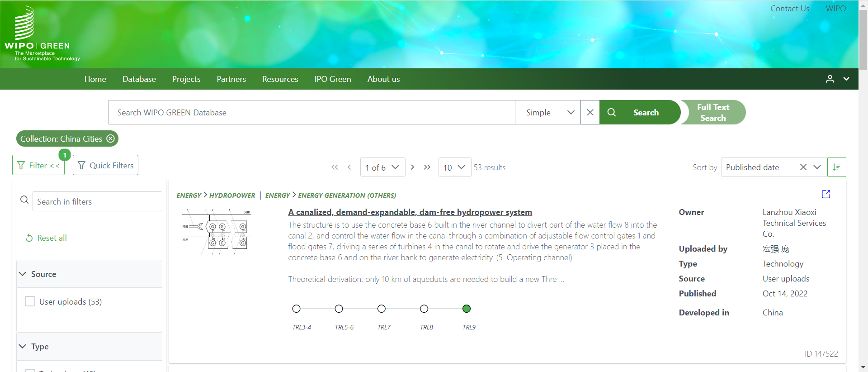Click the green Search button
The height and width of the screenshot is (372, 868).
[638, 113]
